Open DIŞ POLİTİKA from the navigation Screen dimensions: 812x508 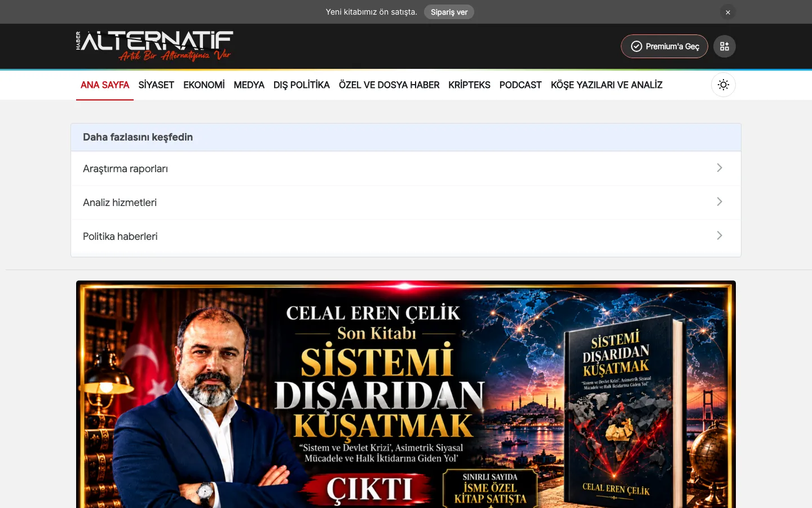(x=302, y=85)
